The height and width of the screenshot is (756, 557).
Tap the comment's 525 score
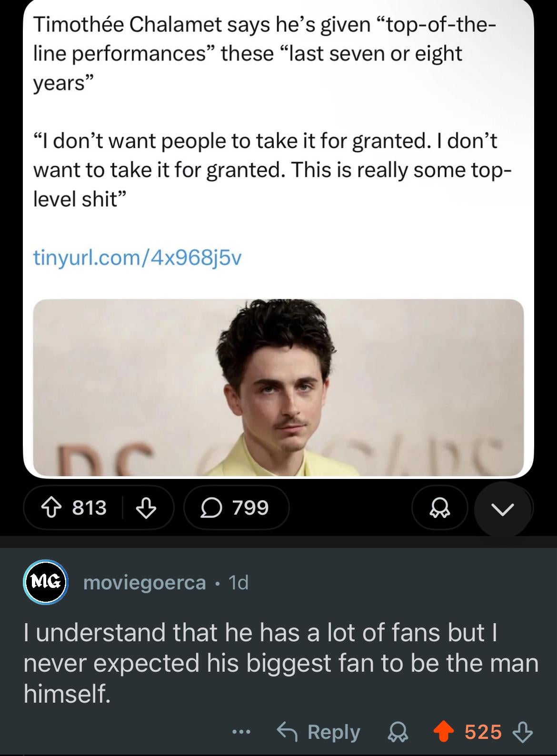click(x=483, y=732)
